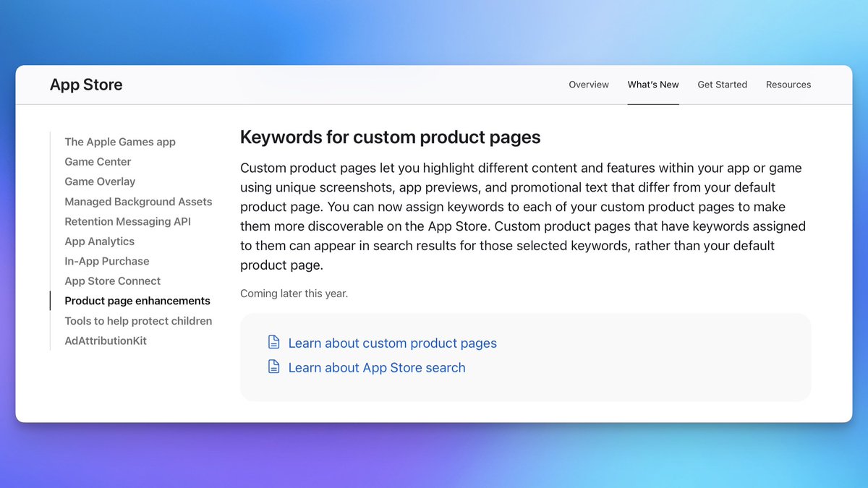The height and width of the screenshot is (488, 868).
Task: Select Game Center in the sidebar
Action: [98, 162]
